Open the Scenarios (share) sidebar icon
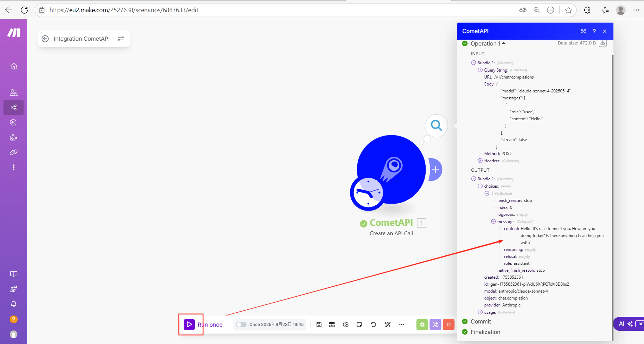Image resolution: width=644 pixels, height=344 pixels. coord(14,107)
